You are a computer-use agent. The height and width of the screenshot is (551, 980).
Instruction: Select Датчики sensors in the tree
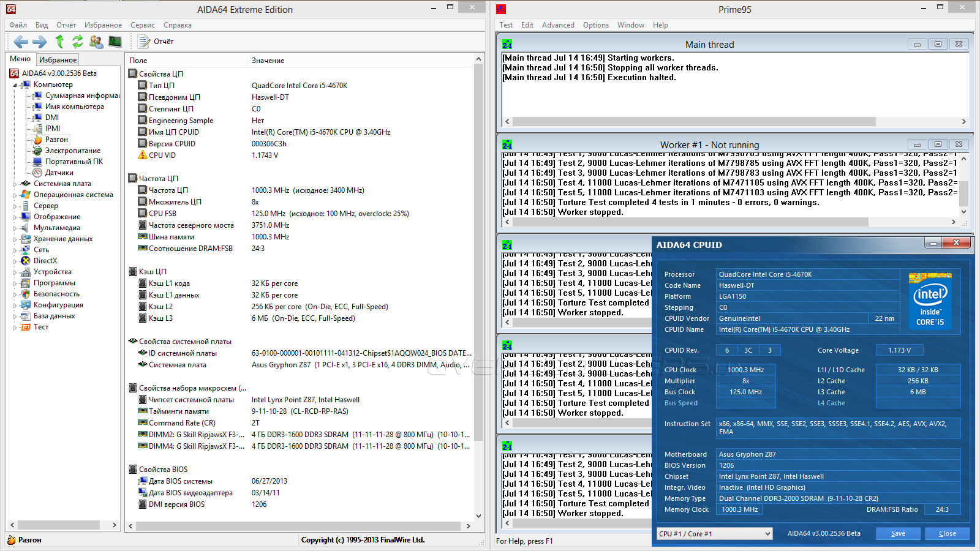(x=59, y=173)
